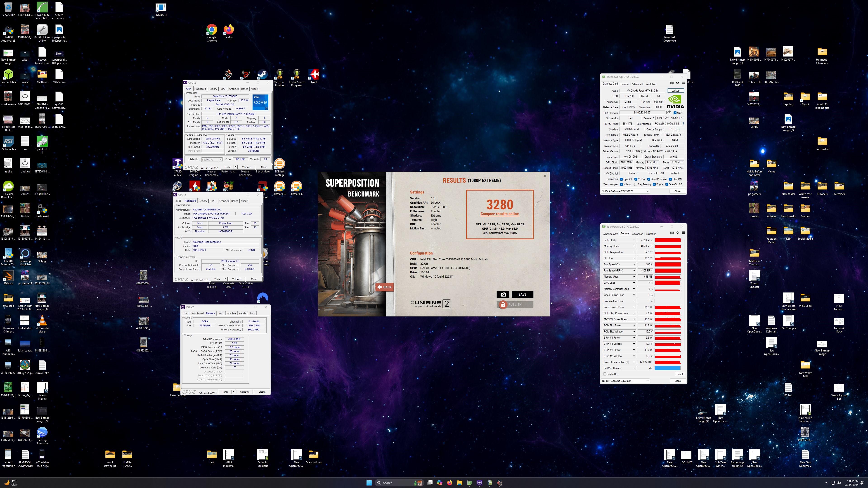
Task: Toggle the UEFI checkbox in GPU-Z
Action: [x=675, y=113]
